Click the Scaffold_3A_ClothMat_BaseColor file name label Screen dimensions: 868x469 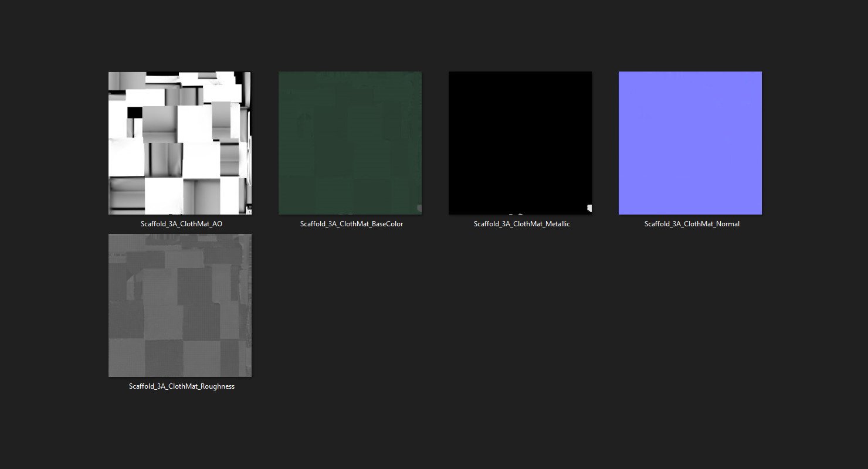point(351,224)
